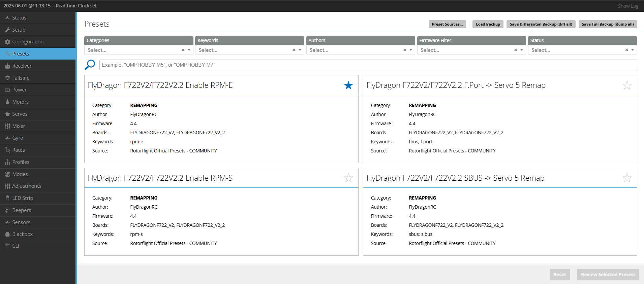
Task: Click the Preset Sources... button
Action: pyautogui.click(x=447, y=24)
